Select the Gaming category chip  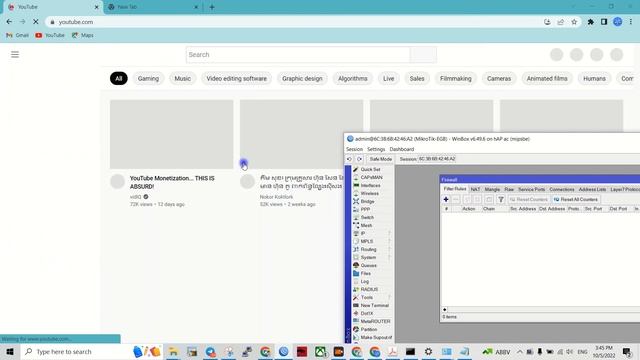point(148,78)
